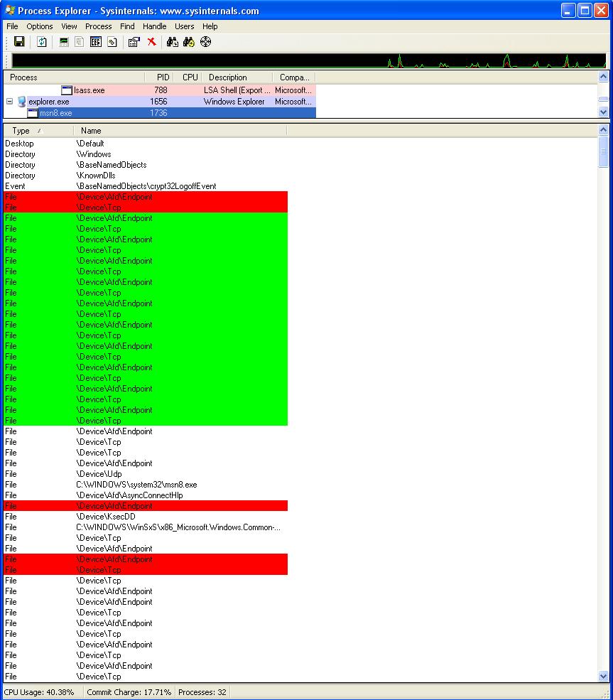Open the View menu
This screenshot has height=700, width=613.
(69, 26)
